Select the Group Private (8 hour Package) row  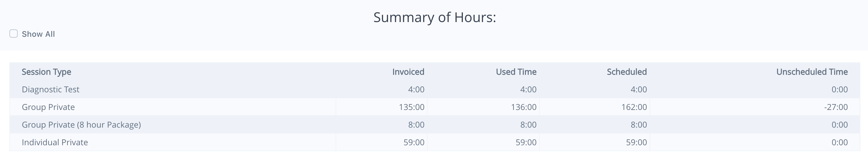81,125
